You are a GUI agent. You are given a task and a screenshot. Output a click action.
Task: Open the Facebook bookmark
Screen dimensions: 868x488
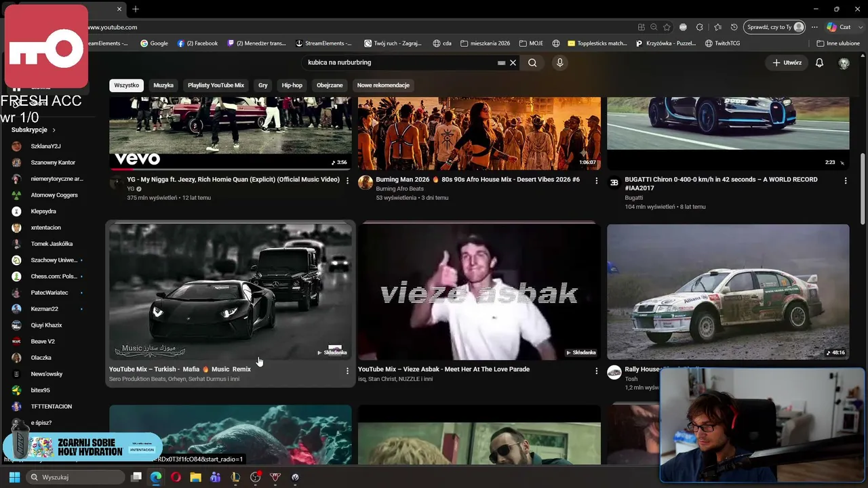coord(197,43)
